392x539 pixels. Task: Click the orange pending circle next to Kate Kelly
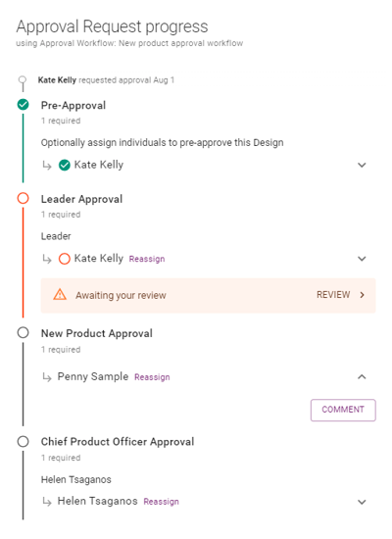pyautogui.click(x=65, y=259)
